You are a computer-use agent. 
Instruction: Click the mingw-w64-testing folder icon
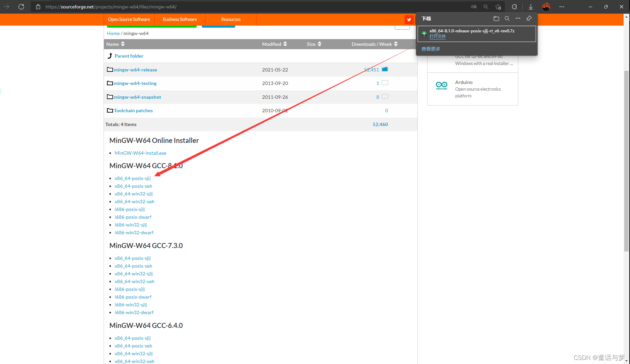pos(110,83)
